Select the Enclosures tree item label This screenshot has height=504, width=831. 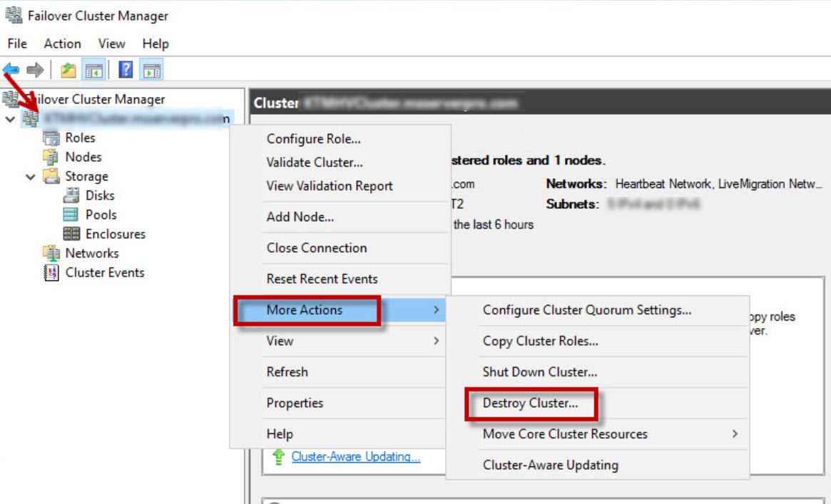[x=116, y=234]
